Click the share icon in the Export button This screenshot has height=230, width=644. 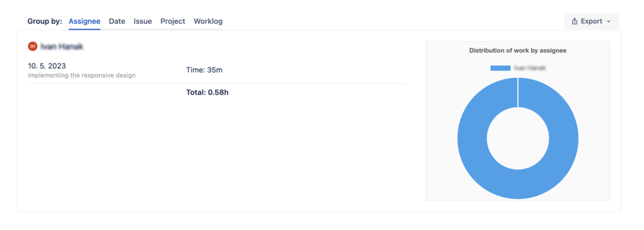pos(575,21)
